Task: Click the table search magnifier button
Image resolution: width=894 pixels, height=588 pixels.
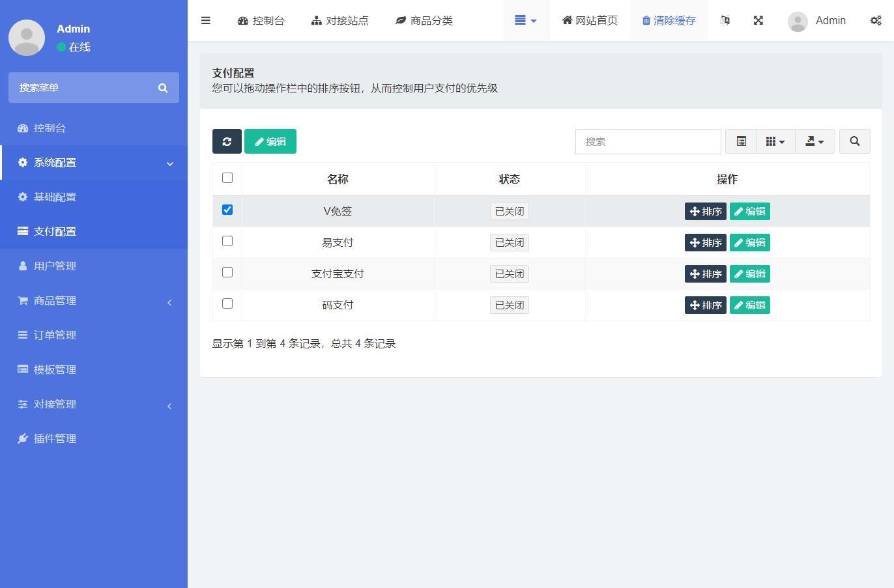Action: click(854, 141)
